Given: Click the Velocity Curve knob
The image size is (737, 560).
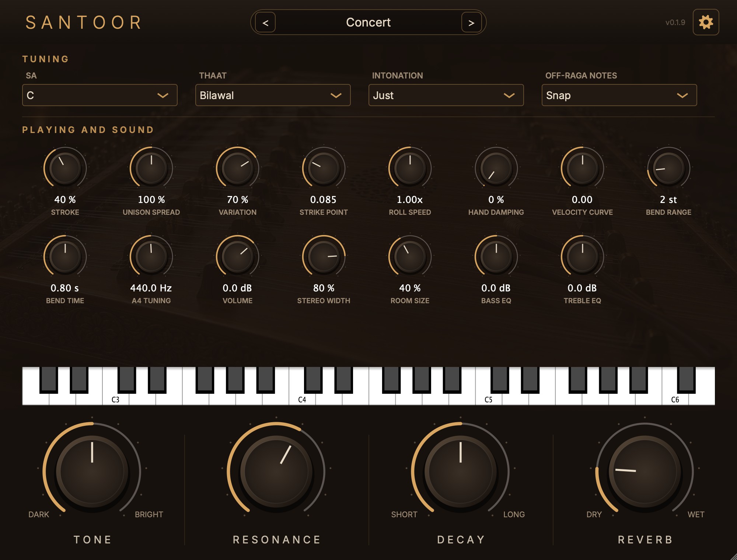Looking at the screenshot, I should (x=583, y=168).
